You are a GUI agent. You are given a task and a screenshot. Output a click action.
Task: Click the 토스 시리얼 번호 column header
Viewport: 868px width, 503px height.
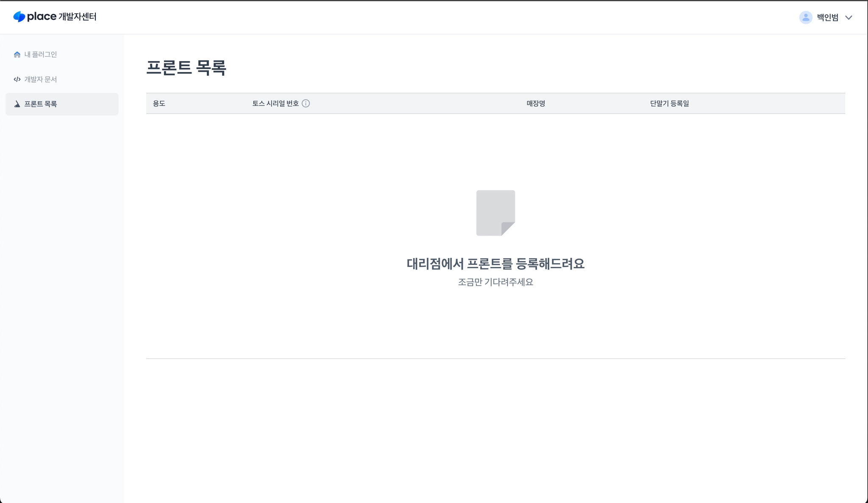pyautogui.click(x=275, y=103)
